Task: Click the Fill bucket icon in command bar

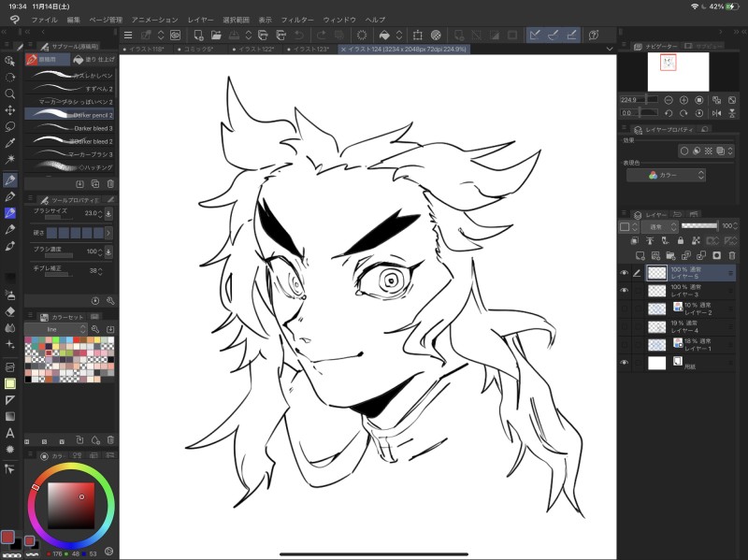Action: [384, 35]
